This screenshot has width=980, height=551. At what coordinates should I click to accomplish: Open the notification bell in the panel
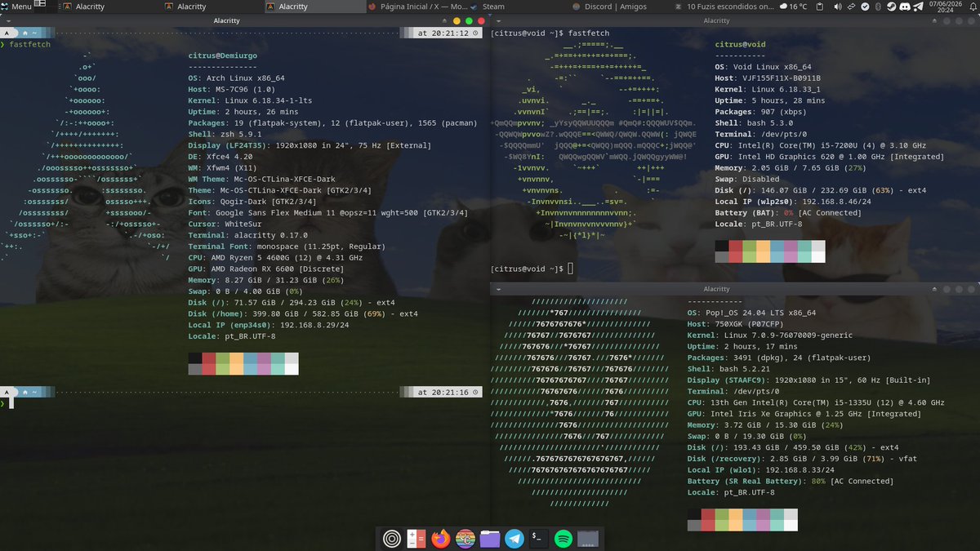(973, 7)
